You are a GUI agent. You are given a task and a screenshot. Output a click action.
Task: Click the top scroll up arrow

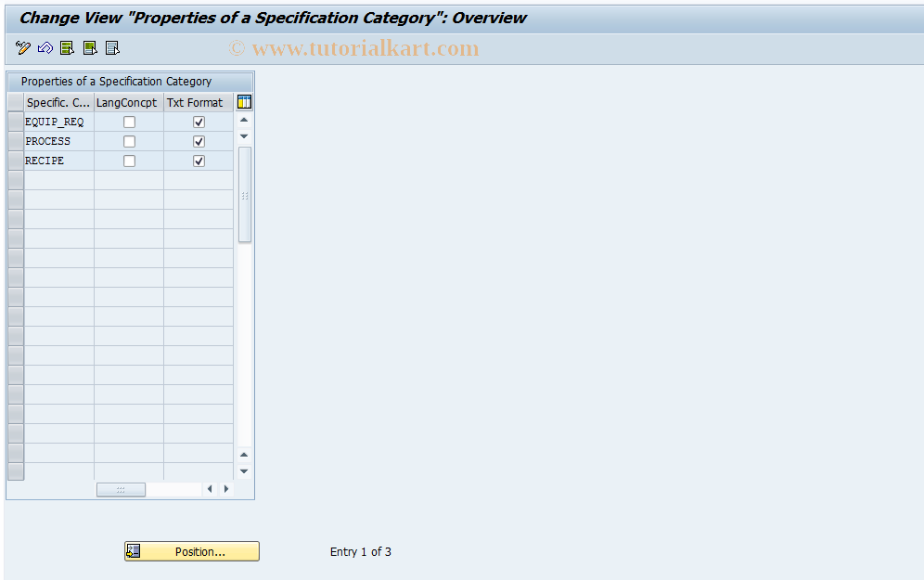pyautogui.click(x=244, y=121)
